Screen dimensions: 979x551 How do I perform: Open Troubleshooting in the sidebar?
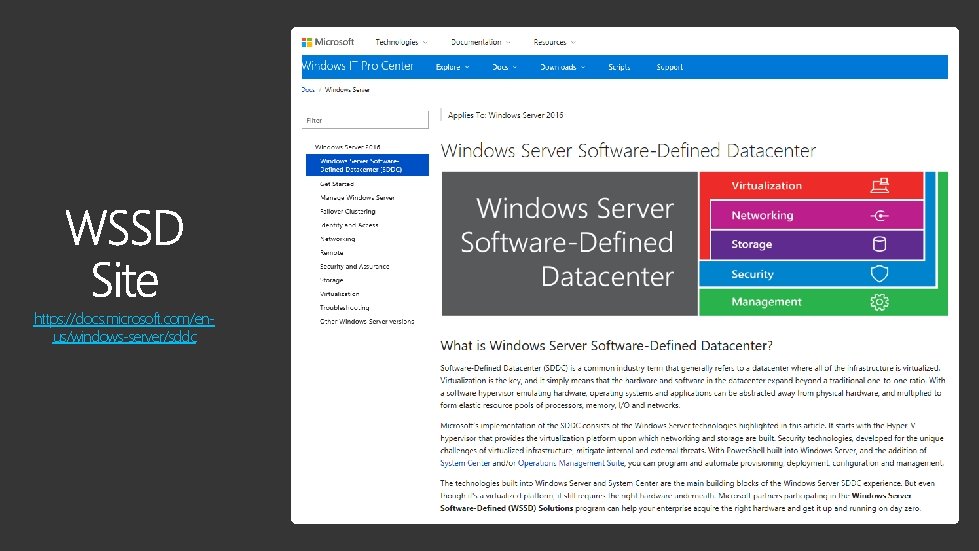[x=344, y=308]
